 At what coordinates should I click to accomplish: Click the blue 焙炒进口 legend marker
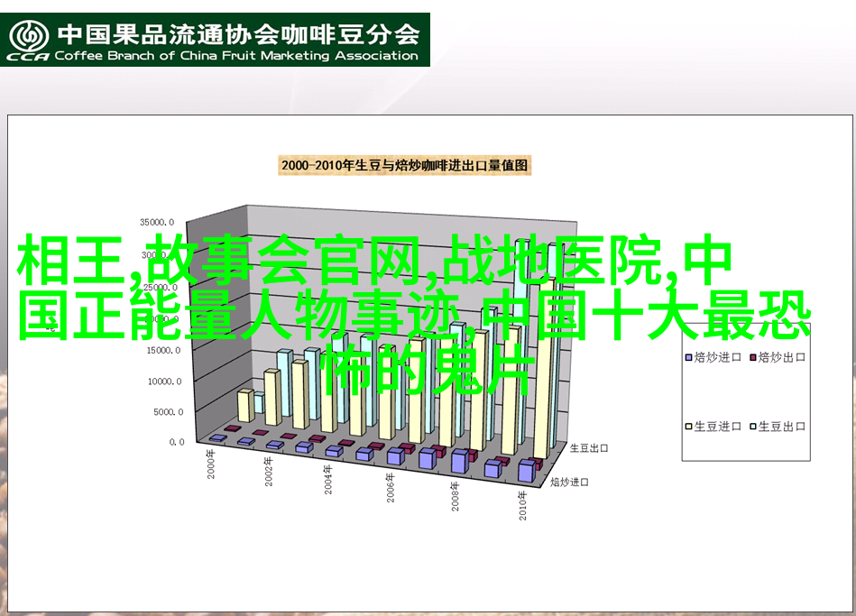[689, 357]
